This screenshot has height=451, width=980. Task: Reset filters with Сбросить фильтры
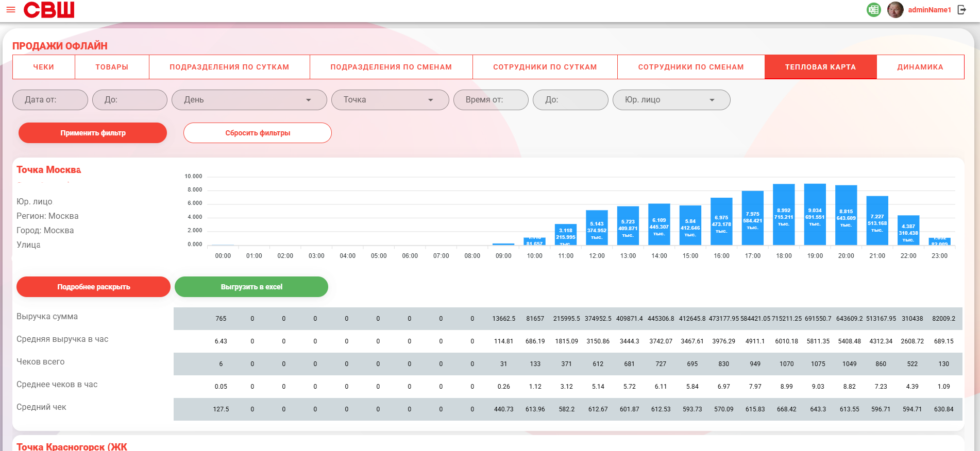tap(258, 133)
